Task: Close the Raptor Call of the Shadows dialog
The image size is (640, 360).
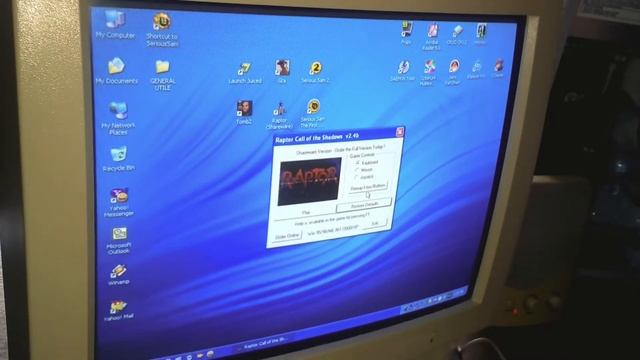Action: tap(400, 131)
